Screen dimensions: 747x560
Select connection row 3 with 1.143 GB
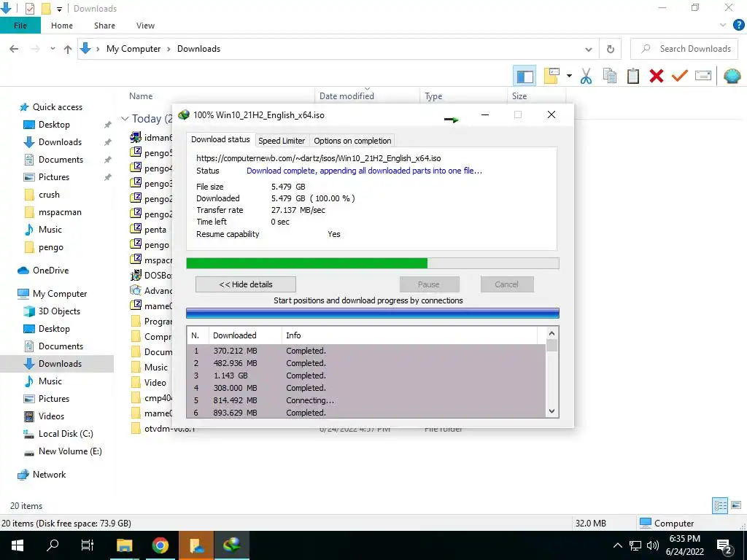click(x=366, y=376)
